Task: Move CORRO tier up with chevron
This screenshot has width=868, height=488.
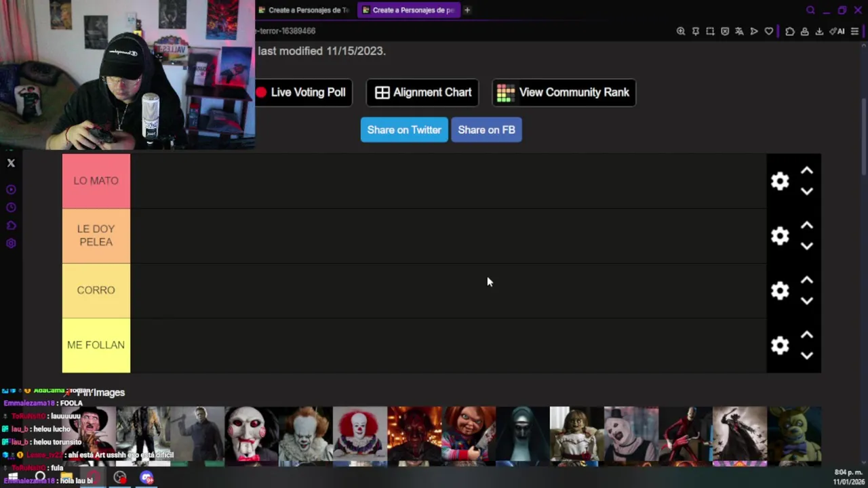Action: (807, 281)
